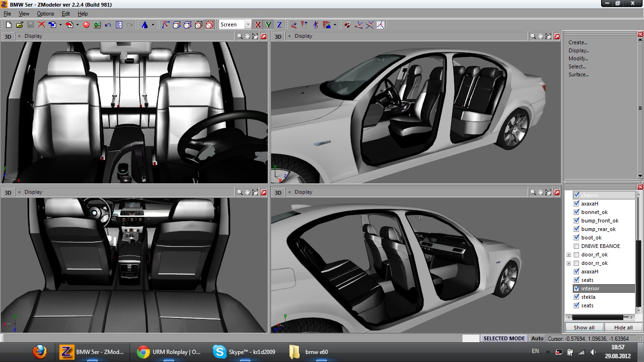Click the red X delete icon
644x362 pixels.
coord(41,25)
